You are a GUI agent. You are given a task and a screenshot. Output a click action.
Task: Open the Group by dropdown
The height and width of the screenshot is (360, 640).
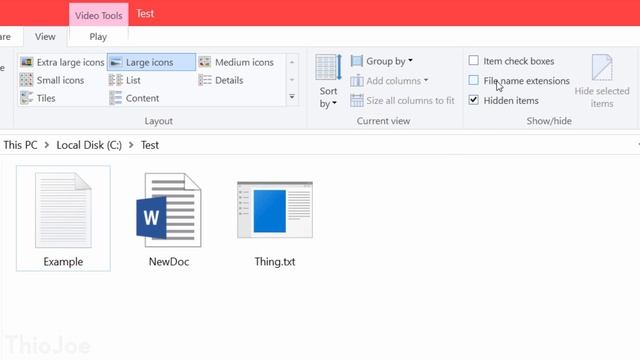click(x=382, y=61)
